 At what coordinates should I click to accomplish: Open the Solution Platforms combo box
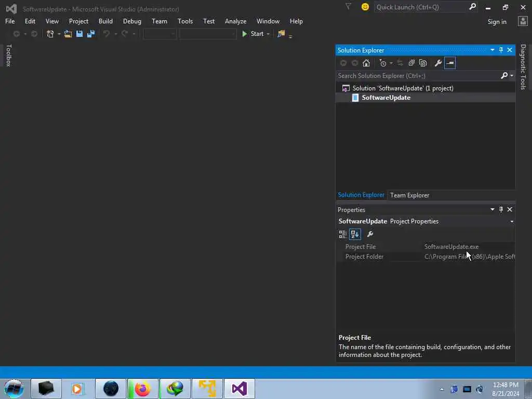[x=208, y=34]
